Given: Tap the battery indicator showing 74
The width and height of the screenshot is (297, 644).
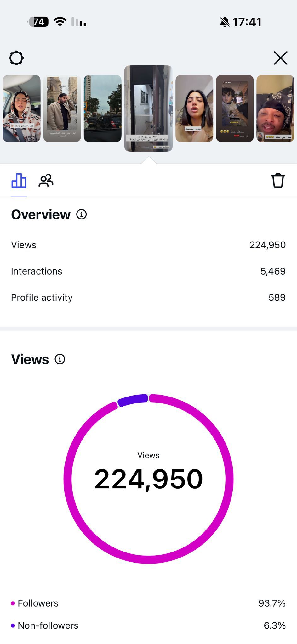Looking at the screenshot, I should (x=38, y=22).
